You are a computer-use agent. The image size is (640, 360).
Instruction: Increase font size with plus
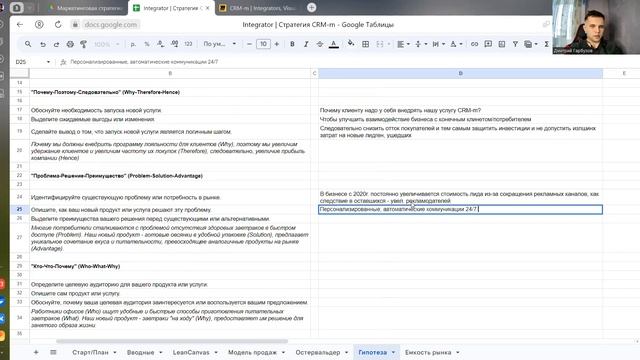[x=277, y=44]
